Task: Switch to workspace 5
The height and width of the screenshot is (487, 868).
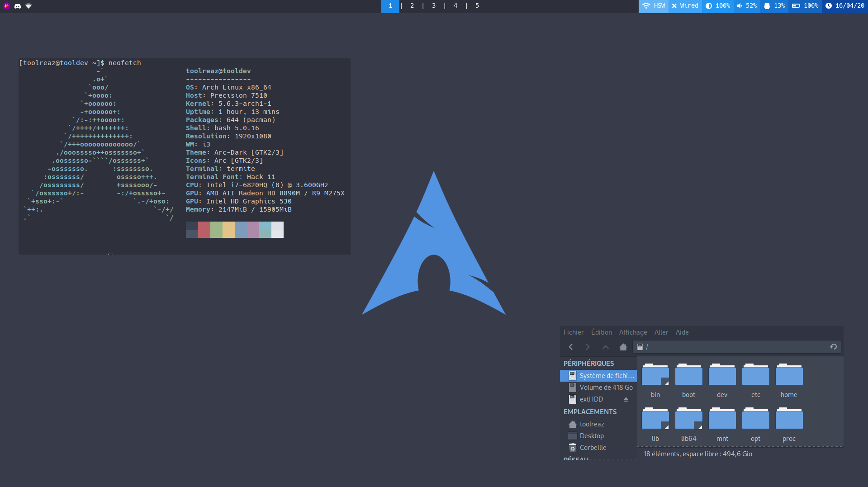Action: (477, 6)
